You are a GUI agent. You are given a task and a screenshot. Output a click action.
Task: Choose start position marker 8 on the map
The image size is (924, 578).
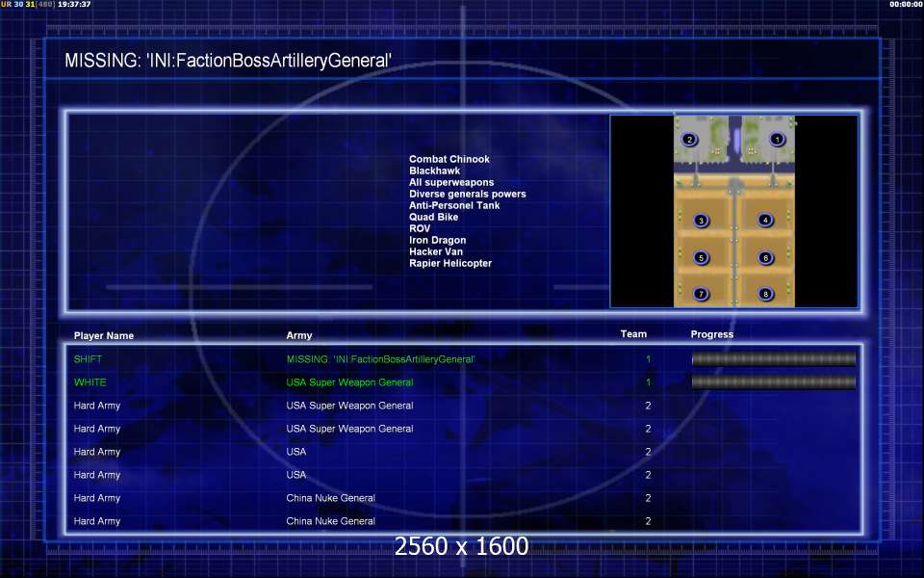(x=765, y=294)
